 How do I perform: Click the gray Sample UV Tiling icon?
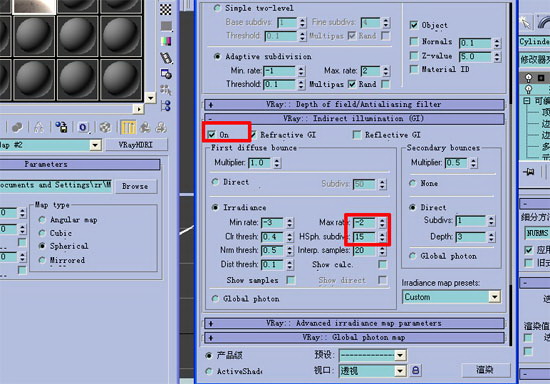click(166, 26)
